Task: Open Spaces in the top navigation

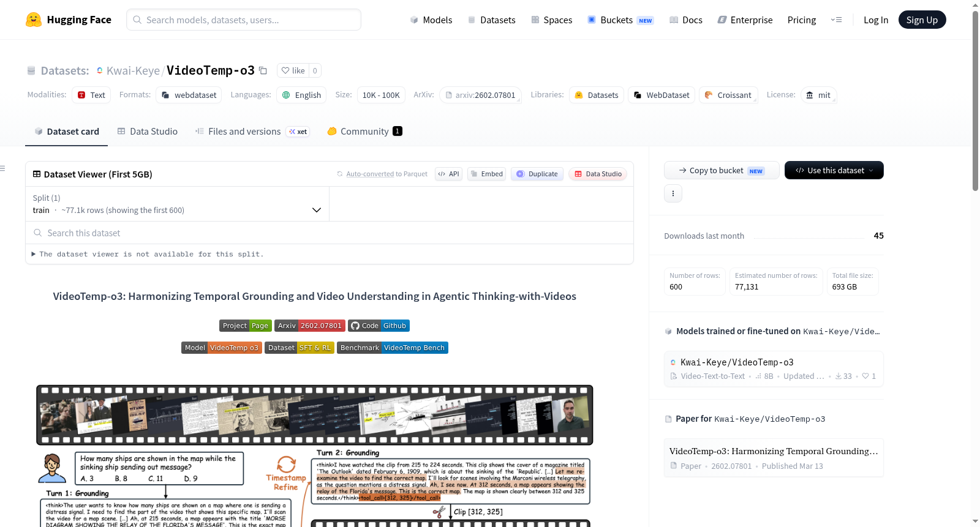Action: [551, 20]
